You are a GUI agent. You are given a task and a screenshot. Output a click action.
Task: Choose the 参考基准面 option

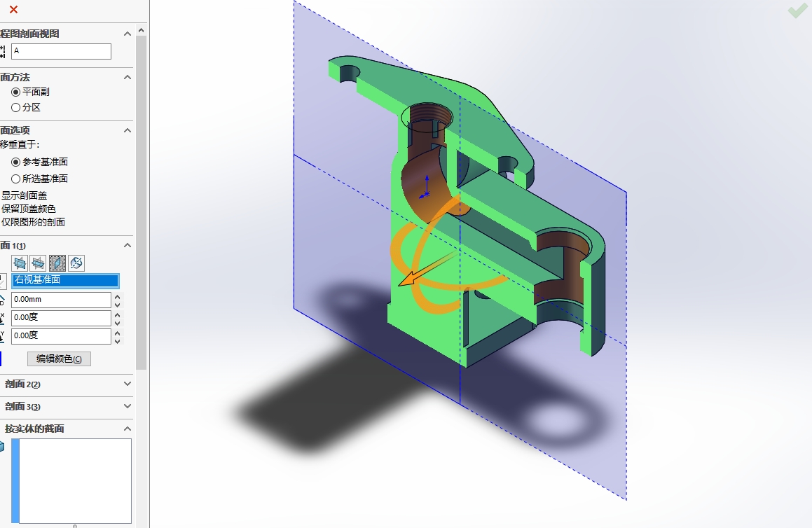[x=15, y=162]
